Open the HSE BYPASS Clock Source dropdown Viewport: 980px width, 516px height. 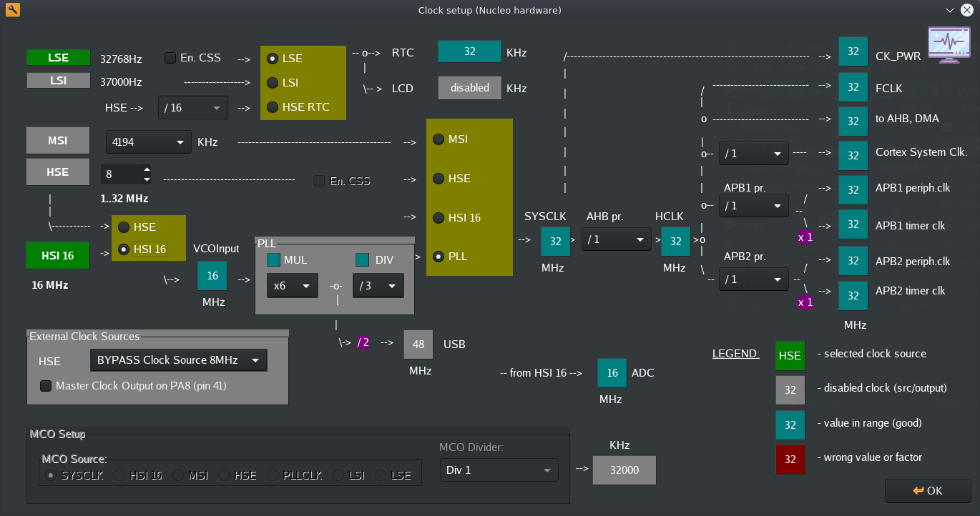tap(178, 360)
